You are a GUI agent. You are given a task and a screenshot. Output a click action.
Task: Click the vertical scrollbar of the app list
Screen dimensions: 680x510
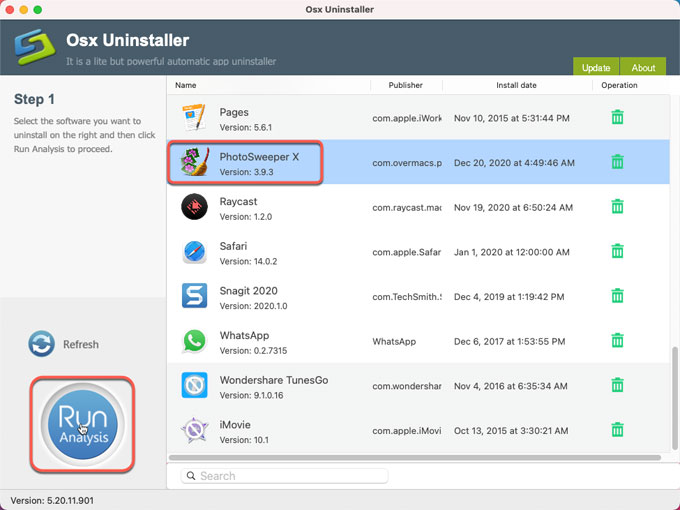674,398
